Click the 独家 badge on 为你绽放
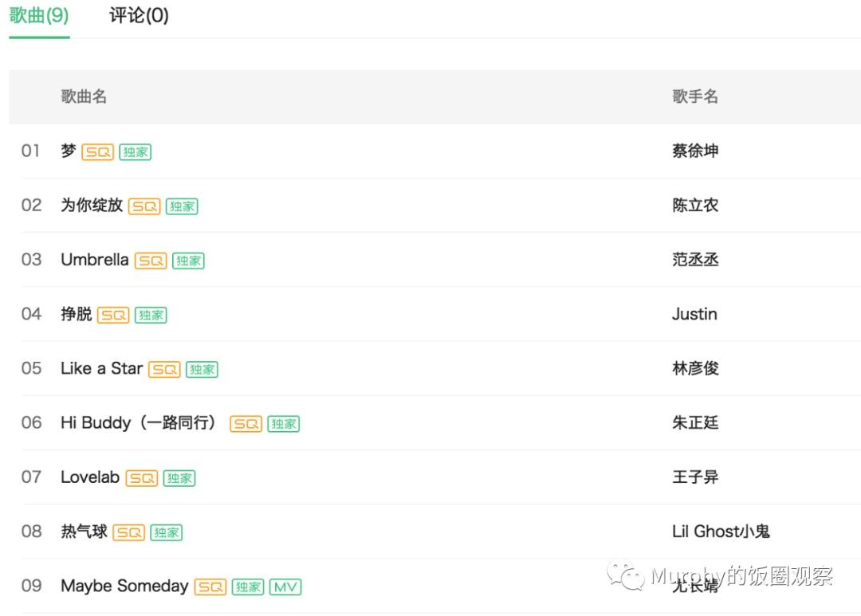This screenshot has height=616, width=861. (x=182, y=206)
